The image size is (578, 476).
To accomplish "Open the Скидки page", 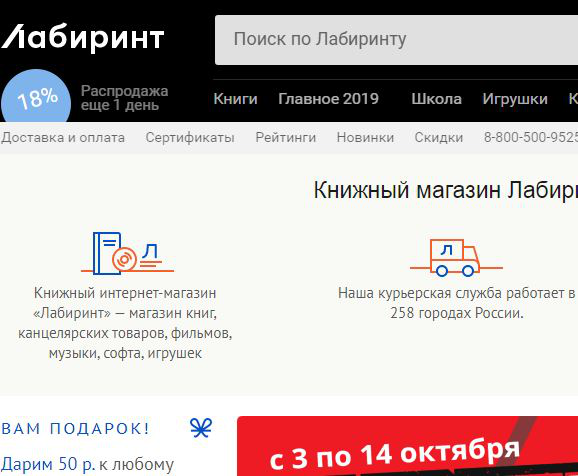I will 439,138.
